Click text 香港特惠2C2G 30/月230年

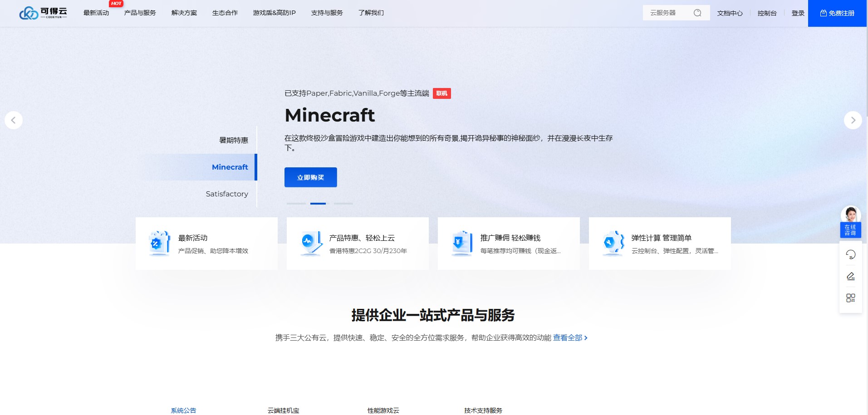[368, 251]
